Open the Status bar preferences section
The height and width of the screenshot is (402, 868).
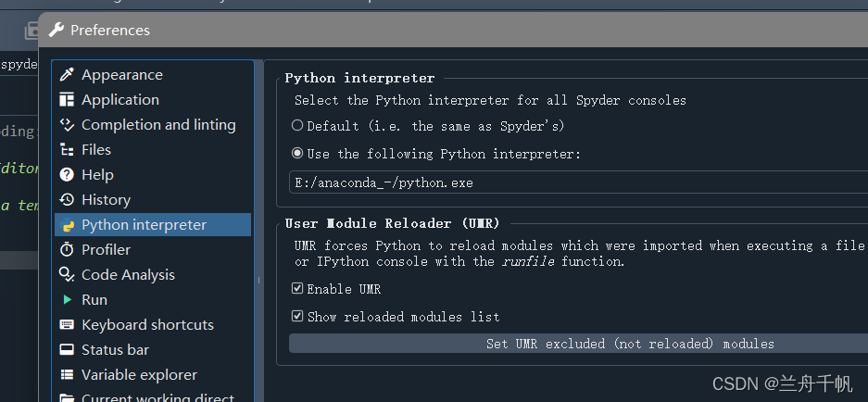click(115, 350)
